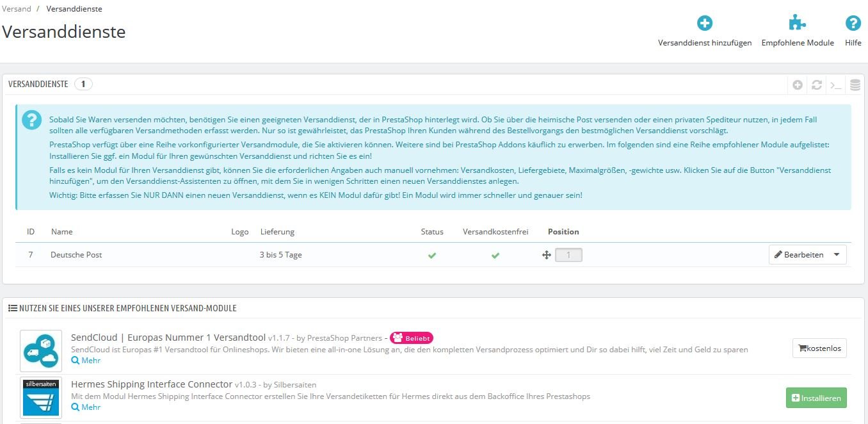Click the add new icon in panel header
The image size is (868, 424).
click(798, 85)
